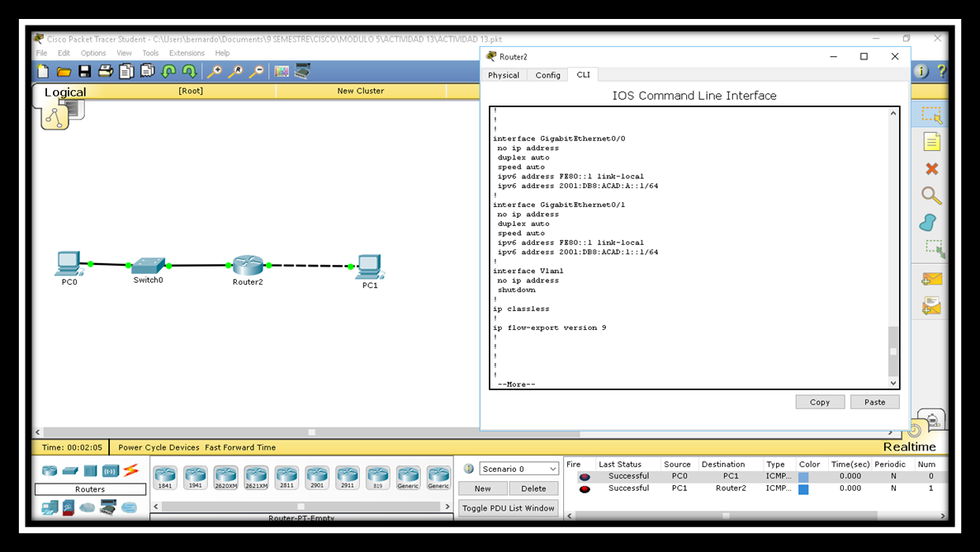Image resolution: width=980 pixels, height=552 pixels.
Task: Reset zoom with the R magnifier
Action: [x=235, y=71]
